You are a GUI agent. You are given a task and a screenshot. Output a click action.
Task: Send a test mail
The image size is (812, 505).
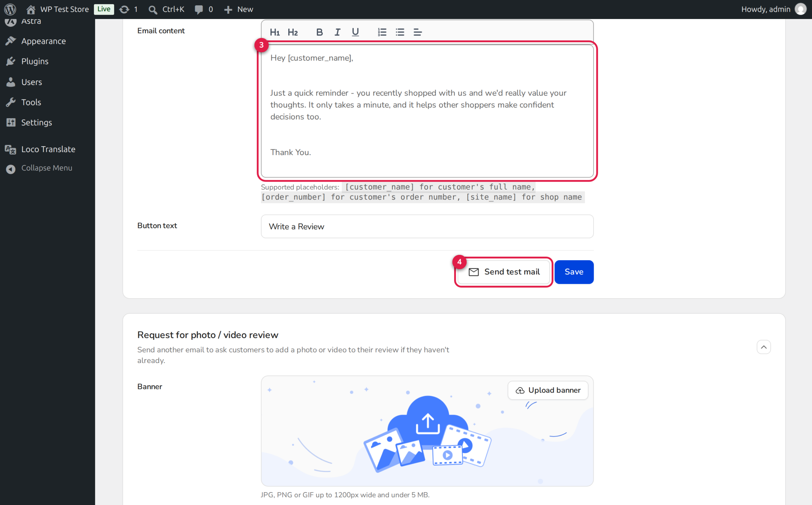[504, 272]
